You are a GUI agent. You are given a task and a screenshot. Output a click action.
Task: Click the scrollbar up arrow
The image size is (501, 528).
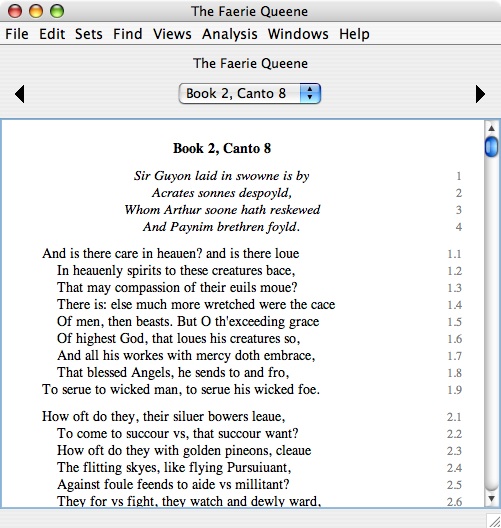click(492, 128)
